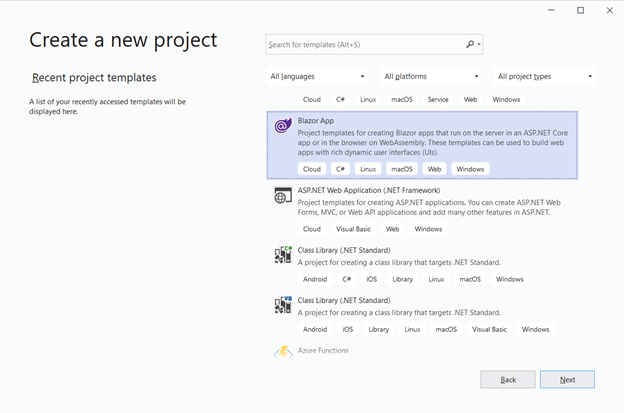This screenshot has width=624, height=413.
Task: Click the first Class Library C# icon
Action: coord(282,256)
